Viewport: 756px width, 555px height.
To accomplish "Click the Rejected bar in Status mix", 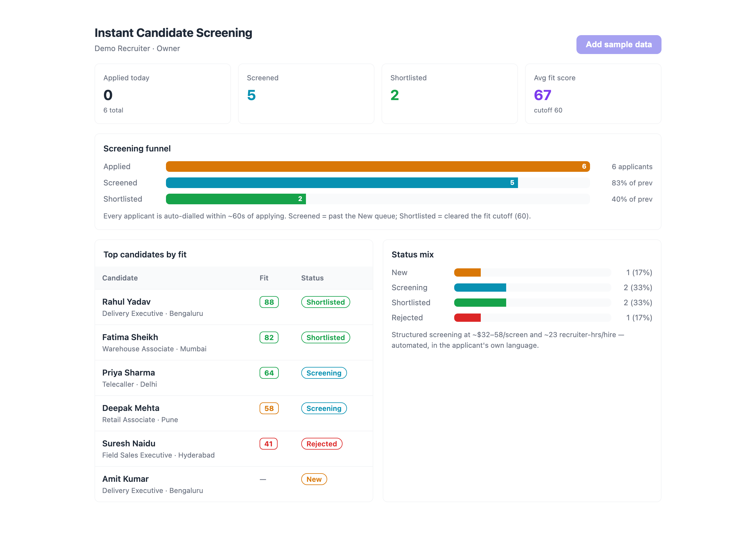I will click(467, 318).
